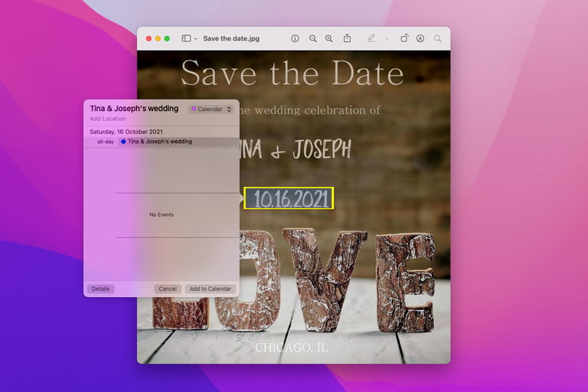588x392 pixels.
Task: Click the Add Location field
Action: coord(108,119)
